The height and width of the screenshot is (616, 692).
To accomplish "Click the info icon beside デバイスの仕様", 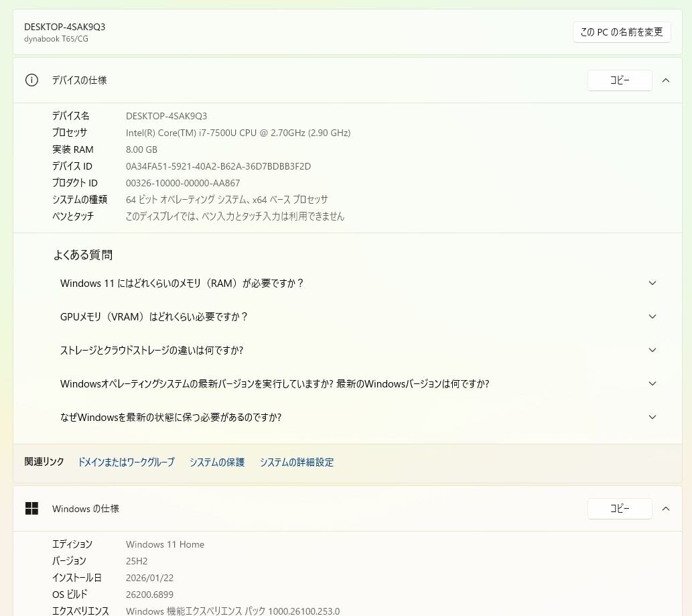I will [31, 80].
